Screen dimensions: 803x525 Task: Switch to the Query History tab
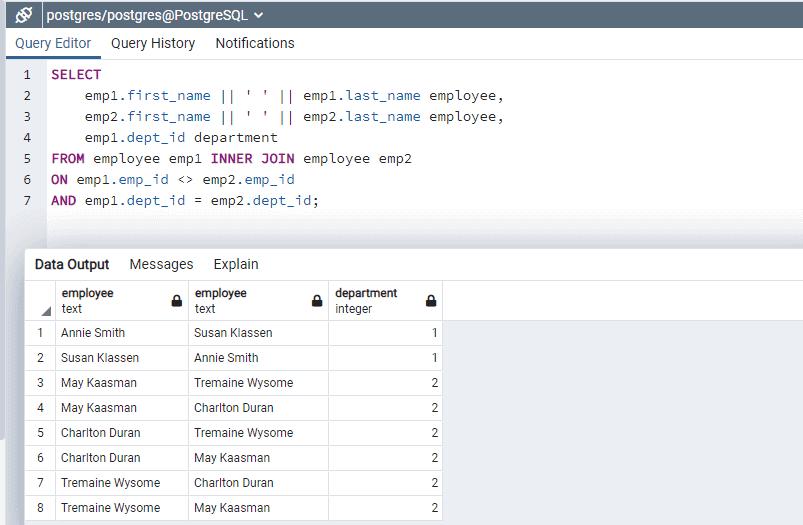(x=153, y=43)
